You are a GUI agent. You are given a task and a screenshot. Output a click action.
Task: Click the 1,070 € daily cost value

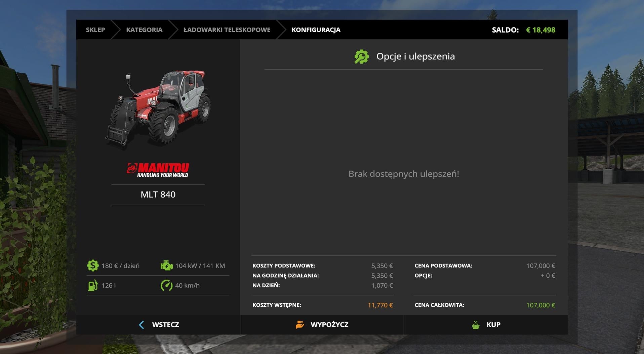[x=382, y=285]
